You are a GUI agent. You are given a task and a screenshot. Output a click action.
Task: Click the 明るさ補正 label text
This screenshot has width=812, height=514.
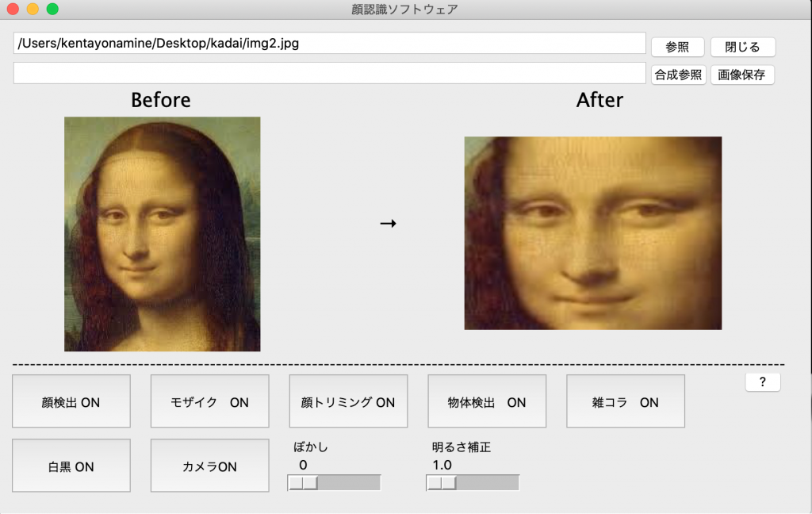pyautogui.click(x=462, y=447)
